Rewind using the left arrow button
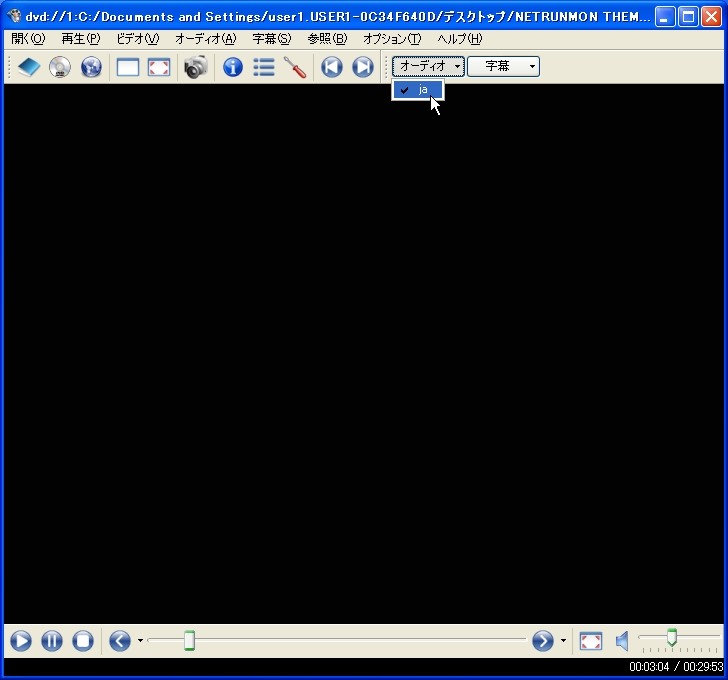Screen dimensions: 728x680 coord(120,641)
